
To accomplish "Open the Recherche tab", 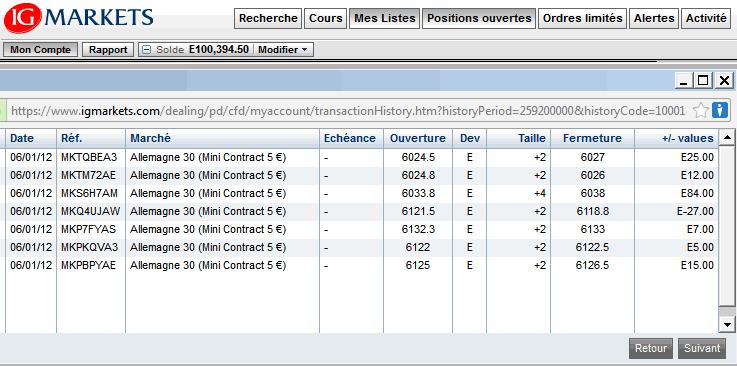I will point(268,18).
